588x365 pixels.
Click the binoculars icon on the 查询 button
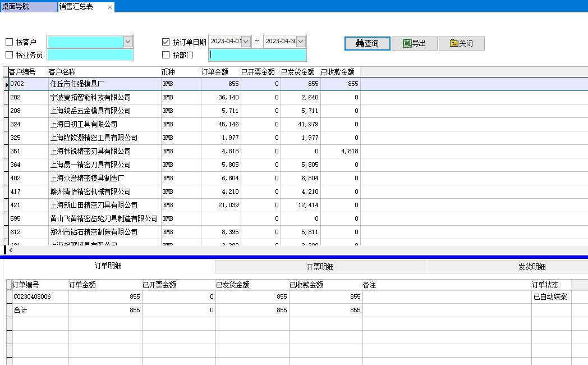point(360,43)
